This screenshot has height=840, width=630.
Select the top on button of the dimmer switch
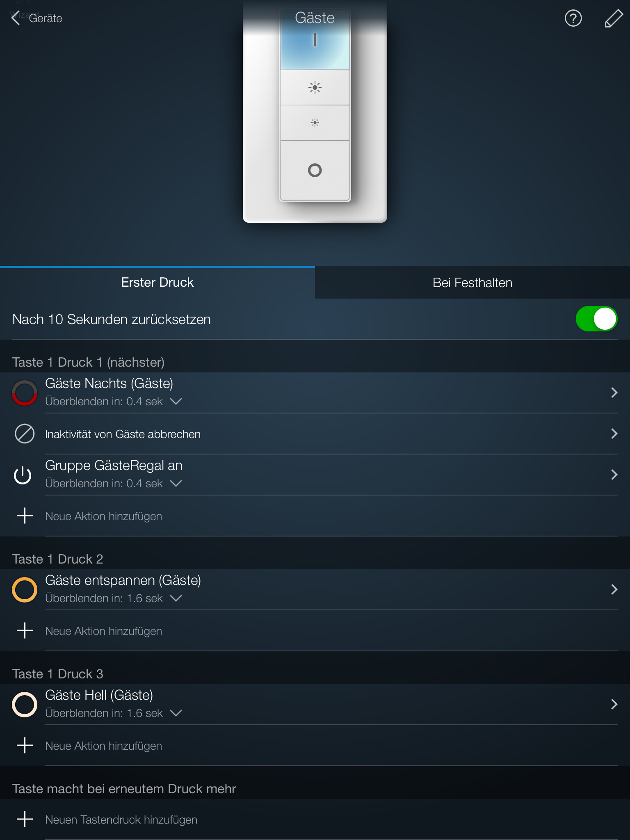315,40
